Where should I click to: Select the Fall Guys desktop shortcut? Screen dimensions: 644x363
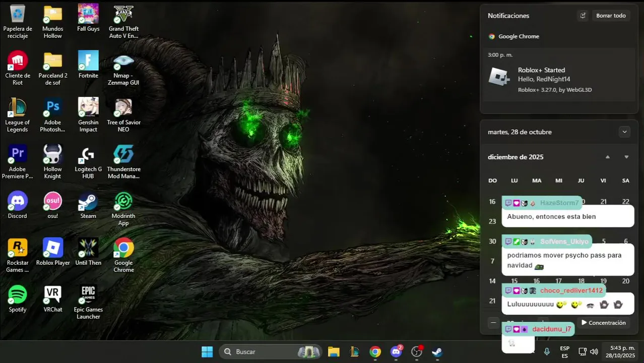point(88,19)
